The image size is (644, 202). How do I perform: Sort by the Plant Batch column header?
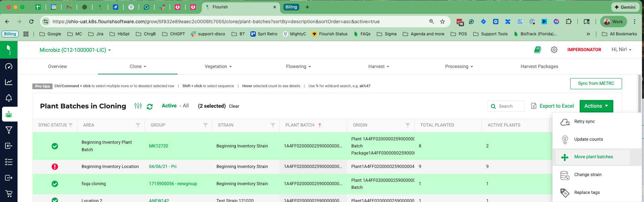(x=300, y=125)
